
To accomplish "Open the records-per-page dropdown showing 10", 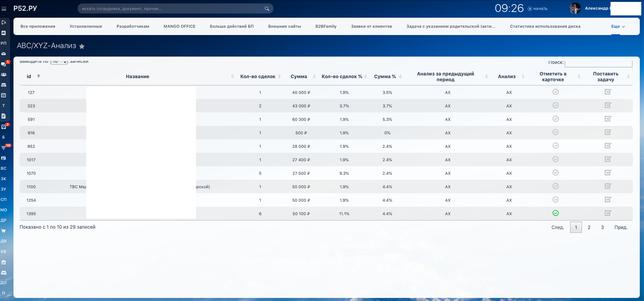I will [x=59, y=62].
